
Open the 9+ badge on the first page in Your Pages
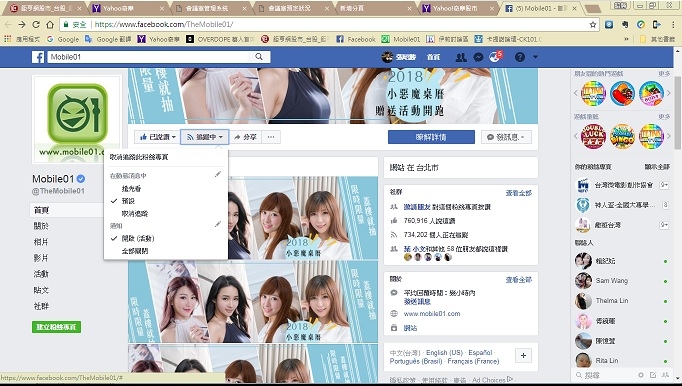click(664, 185)
